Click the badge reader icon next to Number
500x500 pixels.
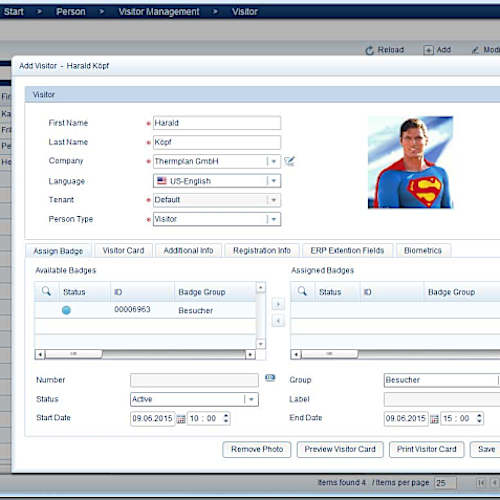tap(270, 378)
